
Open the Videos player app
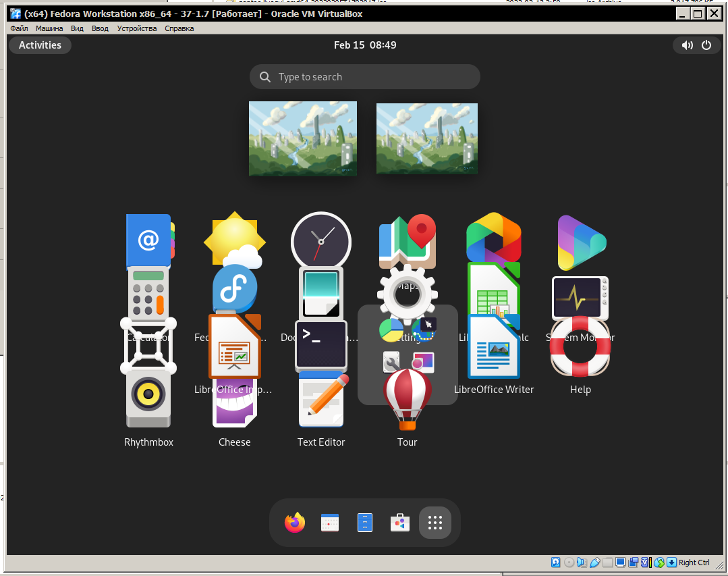point(582,242)
